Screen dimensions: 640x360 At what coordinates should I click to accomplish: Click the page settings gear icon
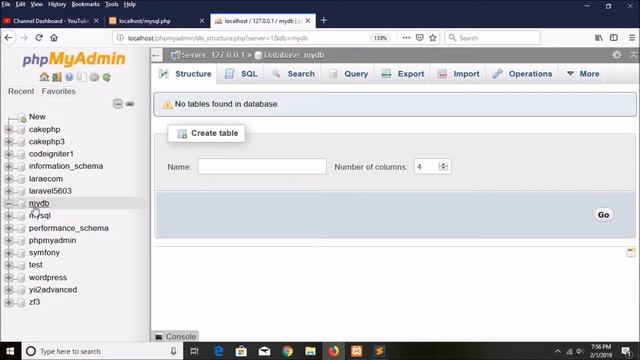coord(617,55)
